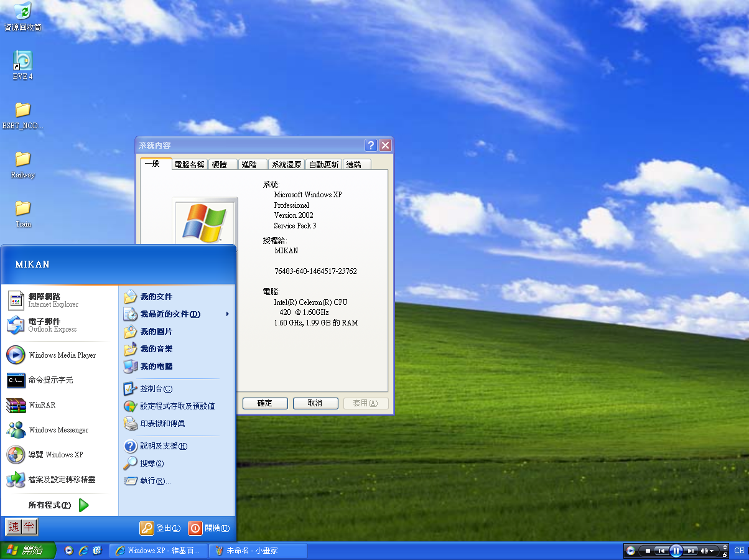Open the command prompt entry in Start menu
Image resolution: width=749 pixels, height=560 pixels.
click(x=59, y=380)
